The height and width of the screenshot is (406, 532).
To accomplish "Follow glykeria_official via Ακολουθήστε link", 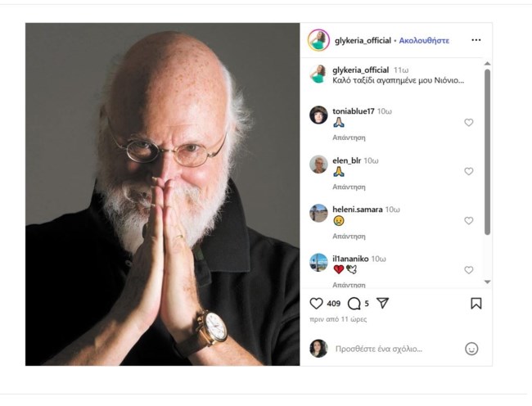I will (x=424, y=40).
